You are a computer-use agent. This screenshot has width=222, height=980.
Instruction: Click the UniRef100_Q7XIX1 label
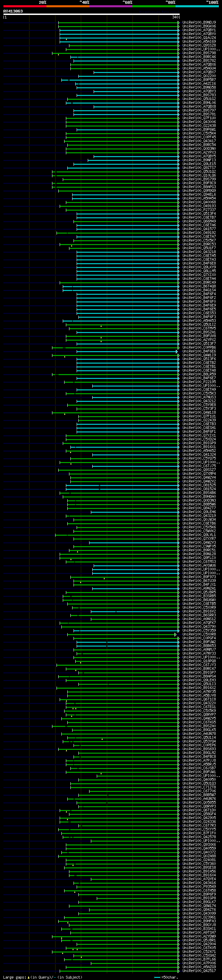click(199, 435)
